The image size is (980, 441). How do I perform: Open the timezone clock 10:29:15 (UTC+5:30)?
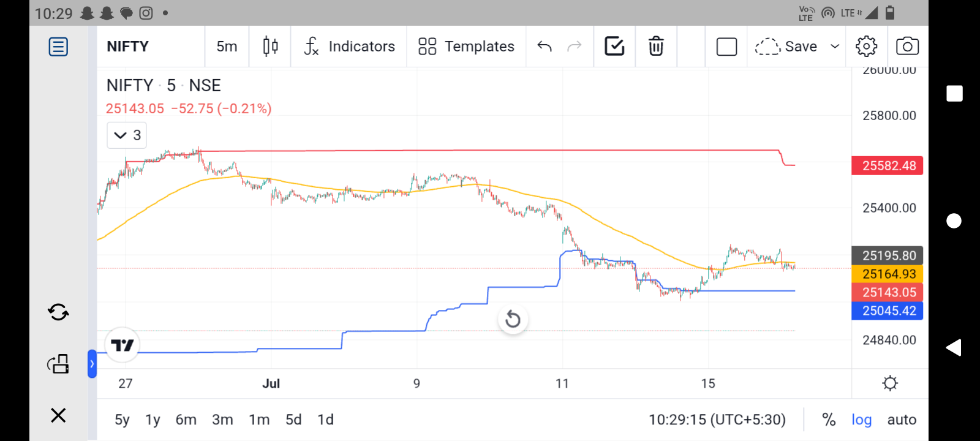coord(717,420)
